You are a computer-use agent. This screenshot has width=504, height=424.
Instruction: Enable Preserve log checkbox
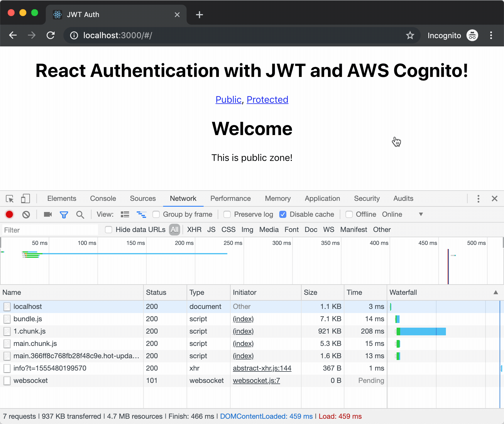[227, 215]
